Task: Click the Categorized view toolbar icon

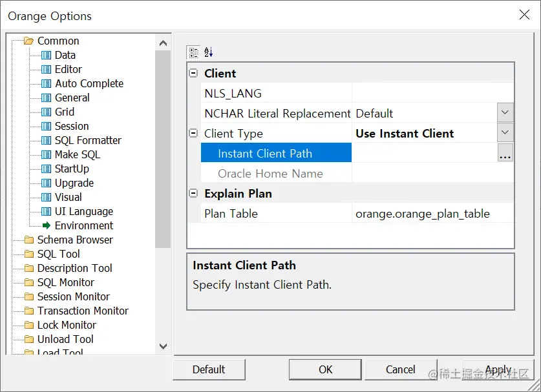Action: (193, 53)
